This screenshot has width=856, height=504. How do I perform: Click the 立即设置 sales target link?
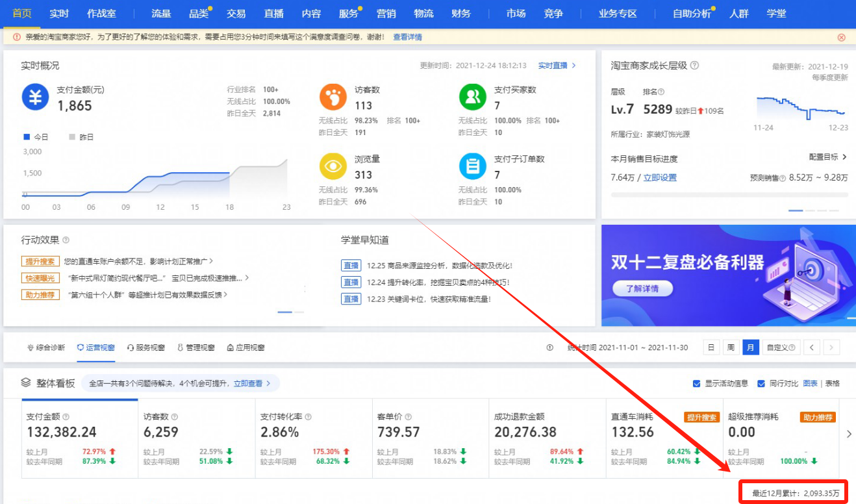660,178
